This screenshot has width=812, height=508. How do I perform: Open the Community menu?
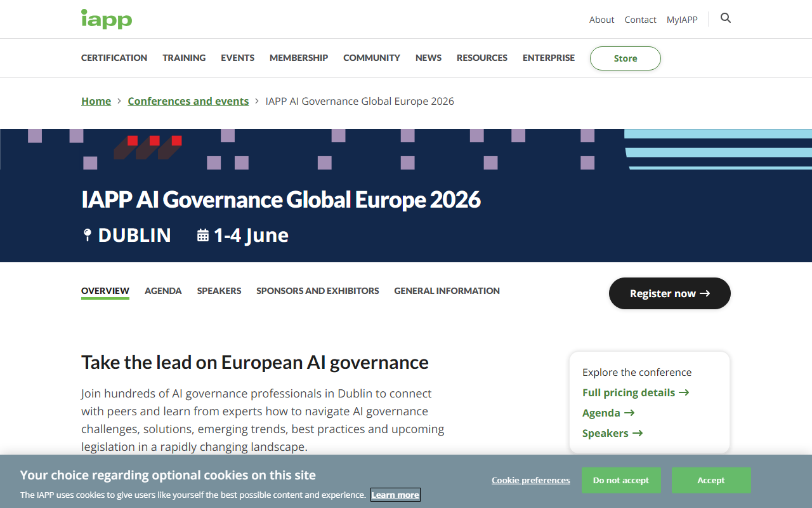[x=372, y=58]
